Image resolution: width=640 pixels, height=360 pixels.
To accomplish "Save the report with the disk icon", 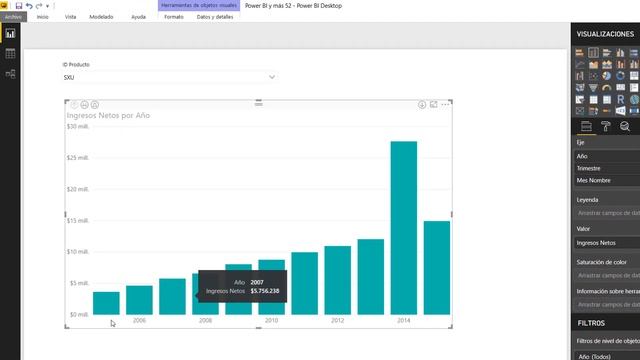I will (x=19, y=6).
